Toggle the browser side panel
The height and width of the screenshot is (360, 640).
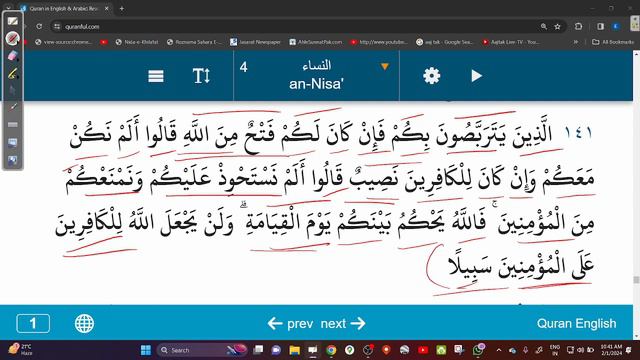point(600,27)
